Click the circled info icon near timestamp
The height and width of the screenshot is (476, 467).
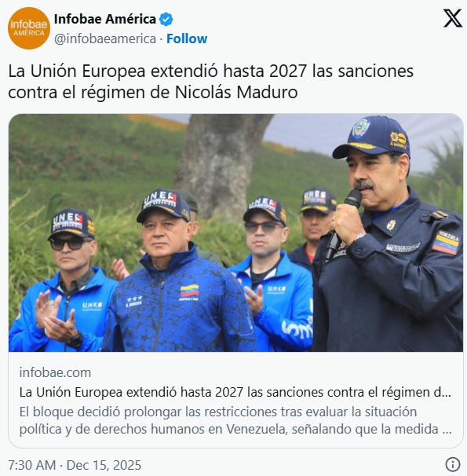[x=452, y=464]
